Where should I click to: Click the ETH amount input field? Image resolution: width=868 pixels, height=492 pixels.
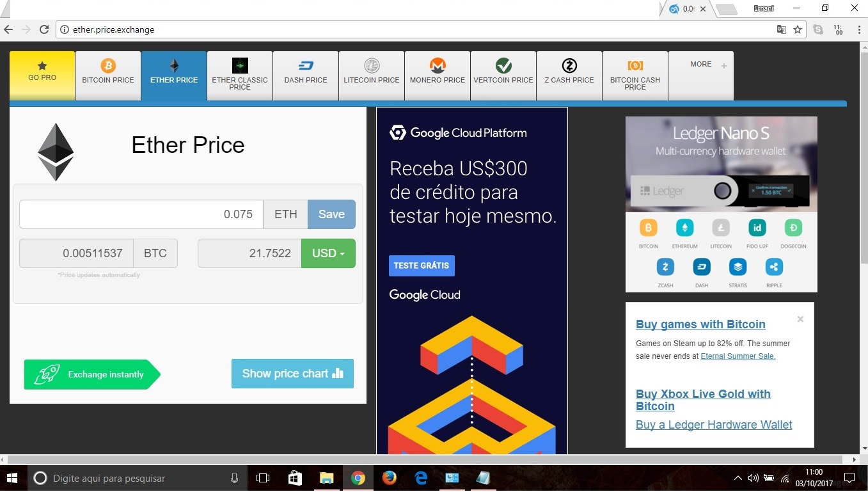pyautogui.click(x=141, y=214)
